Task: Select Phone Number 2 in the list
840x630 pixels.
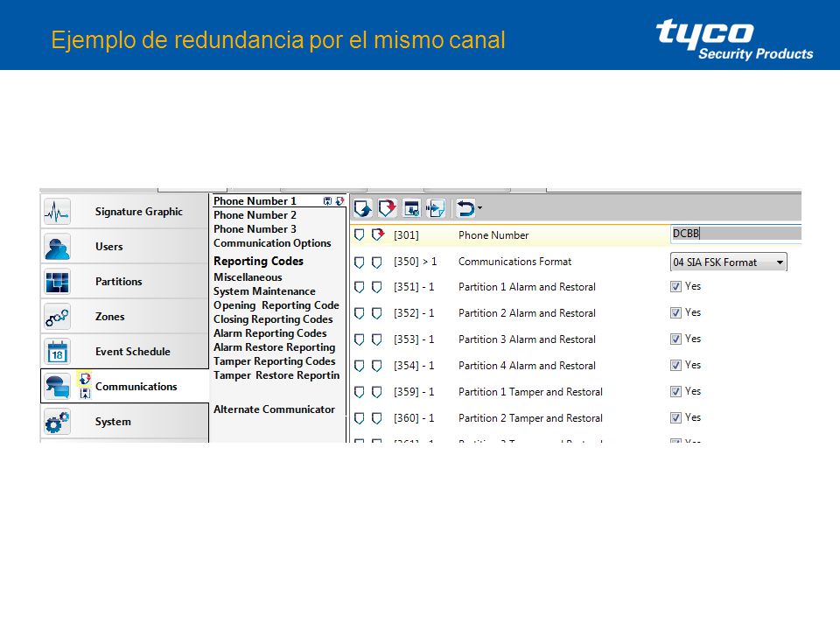Action: pyautogui.click(x=255, y=215)
